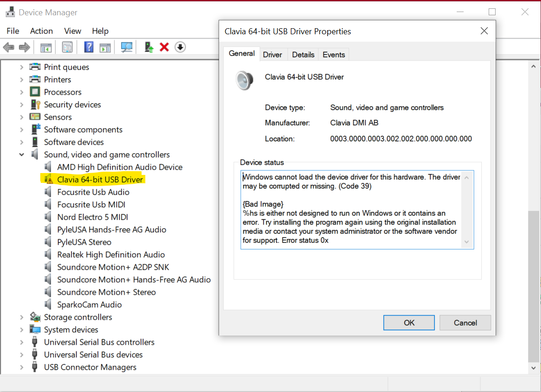Click scroll-up arrow in Device status box
The width and height of the screenshot is (541, 392).
click(x=466, y=178)
